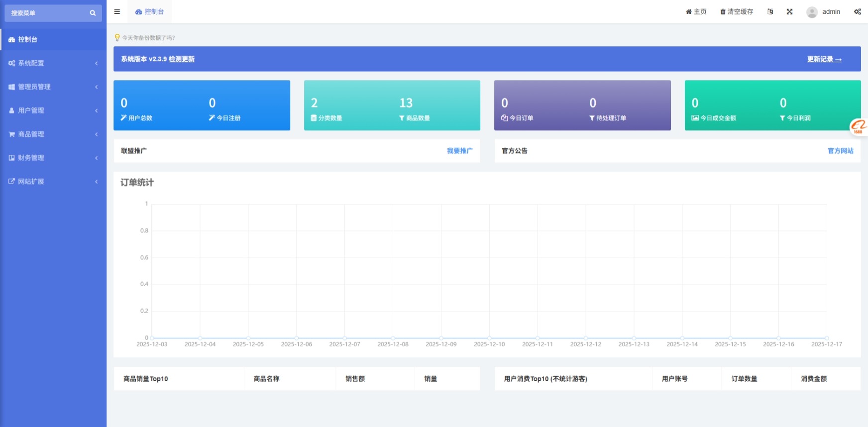Click the search magnifier icon in sidebar

pos(93,13)
